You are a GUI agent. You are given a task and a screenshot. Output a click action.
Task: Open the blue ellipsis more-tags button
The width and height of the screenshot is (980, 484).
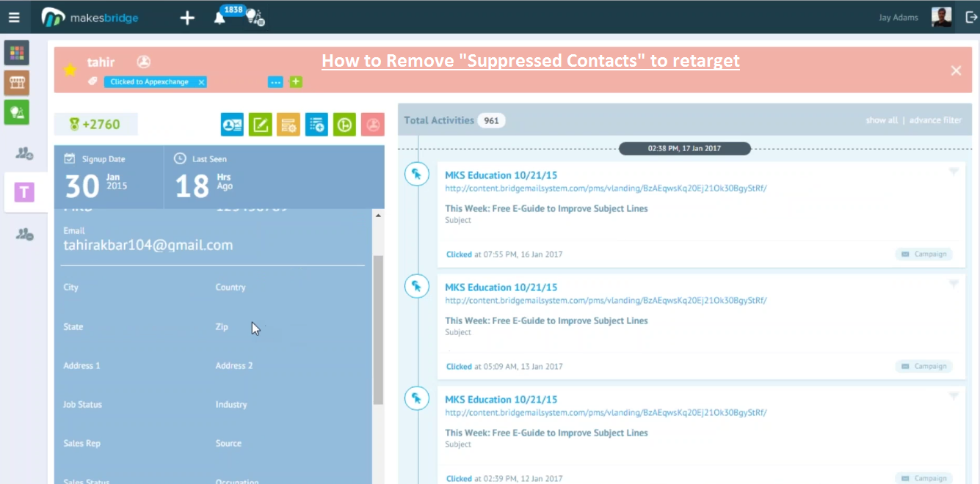[x=275, y=82]
